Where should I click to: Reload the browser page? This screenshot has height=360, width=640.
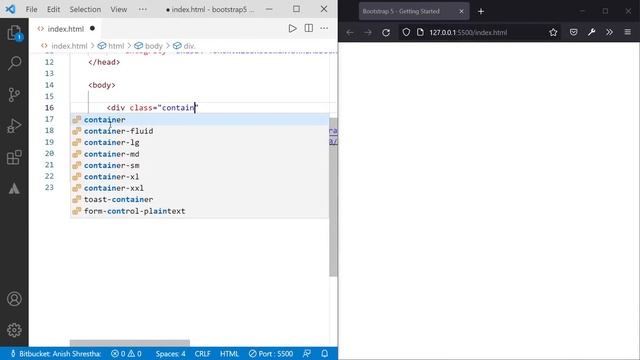[386, 32]
